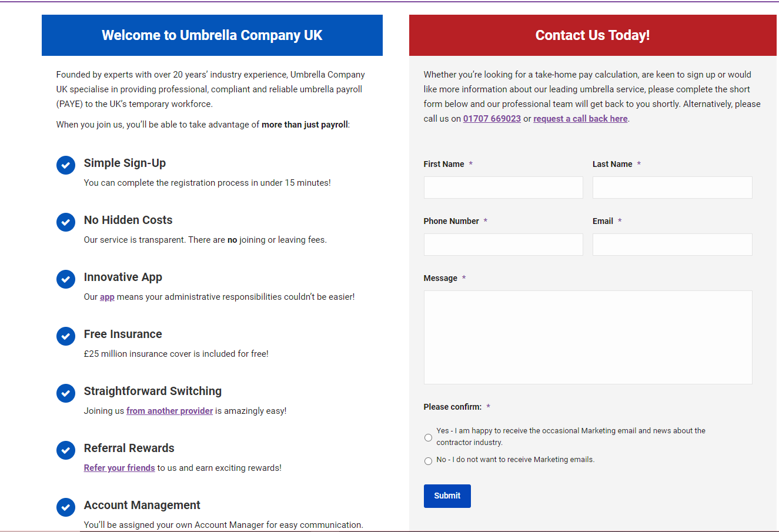Select the Yes marketing emails option
Viewport: 779px width, 532px height.
click(428, 437)
